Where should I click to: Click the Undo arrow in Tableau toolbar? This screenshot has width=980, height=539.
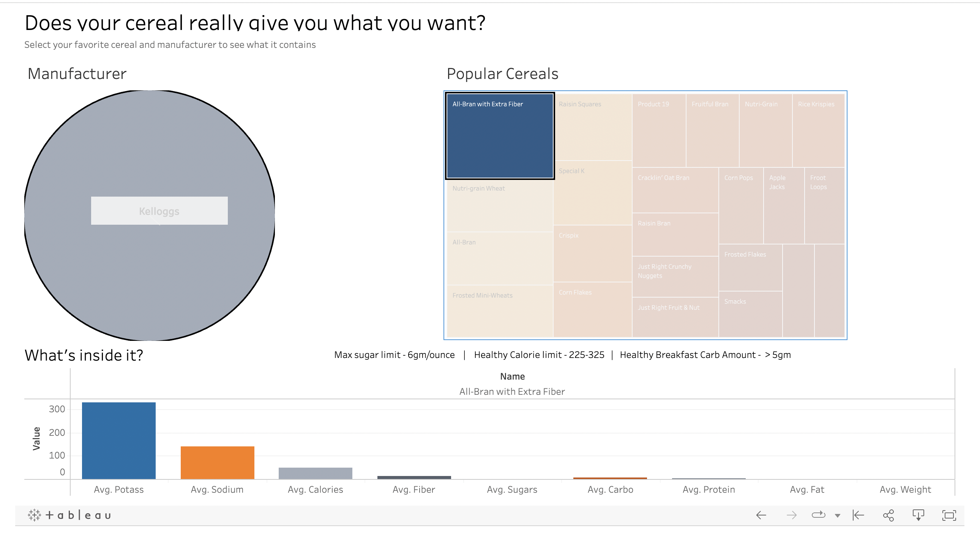point(761,515)
